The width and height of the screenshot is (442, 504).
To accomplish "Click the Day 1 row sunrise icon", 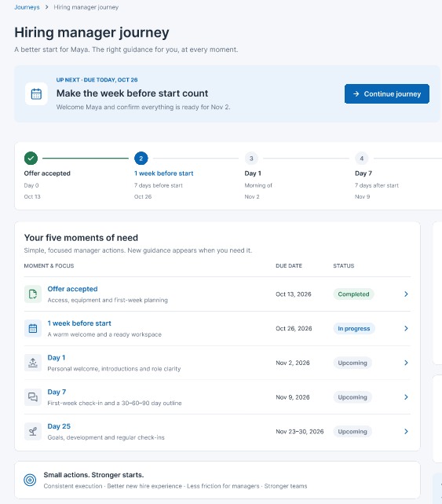I will [33, 363].
